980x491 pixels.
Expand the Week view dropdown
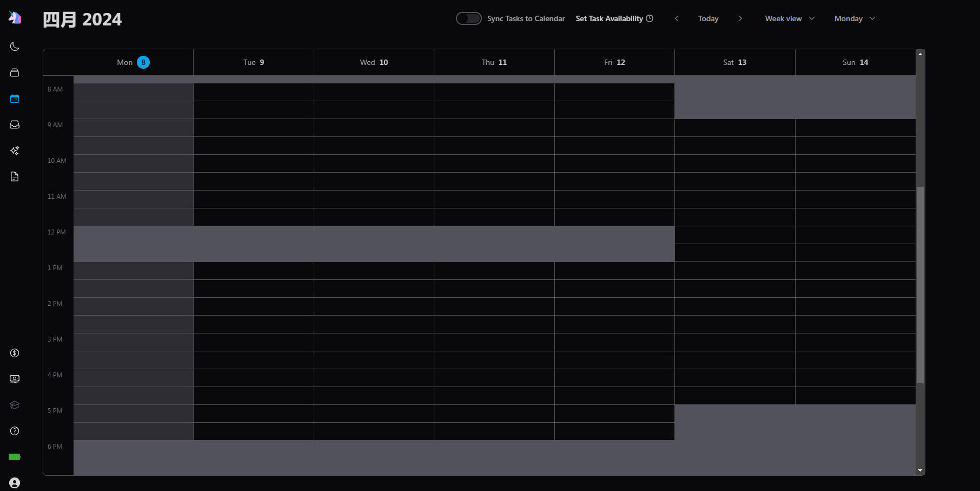[x=789, y=18]
